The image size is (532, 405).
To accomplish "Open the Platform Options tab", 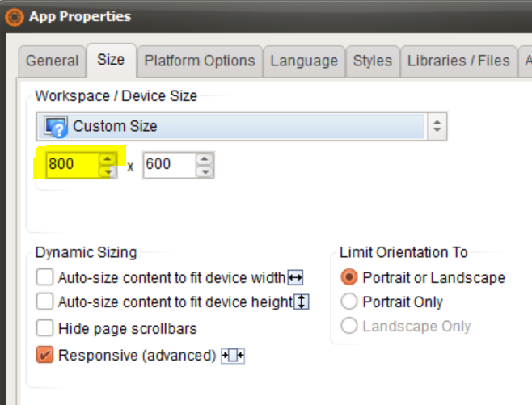I will tap(200, 61).
